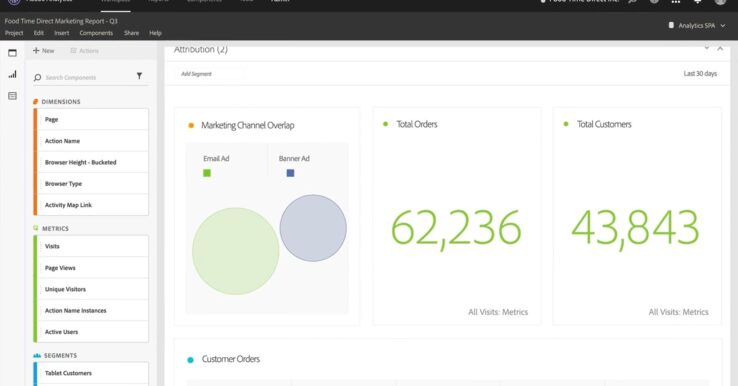The height and width of the screenshot is (386, 738).
Task: Click the Banner Ad legend label
Action: tap(294, 159)
